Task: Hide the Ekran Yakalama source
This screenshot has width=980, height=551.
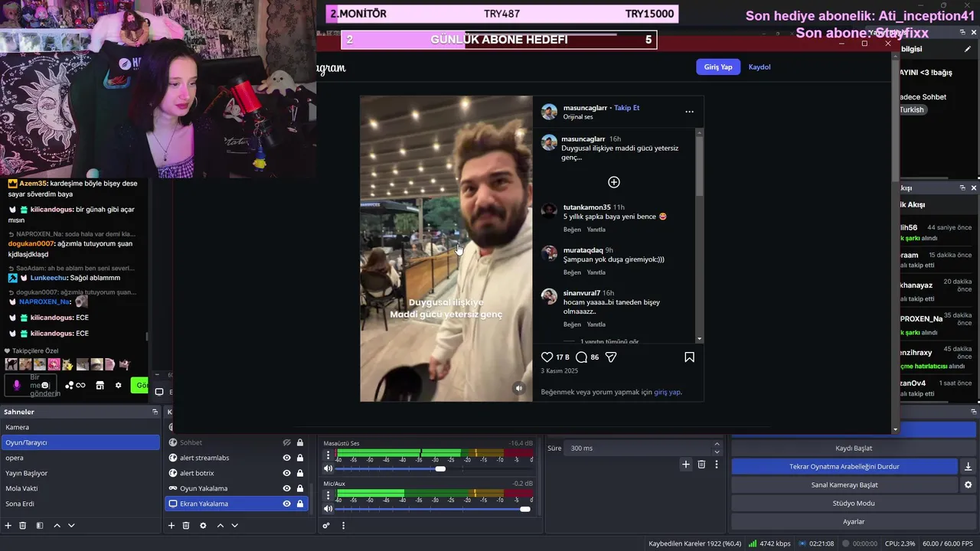Action: [x=286, y=504]
